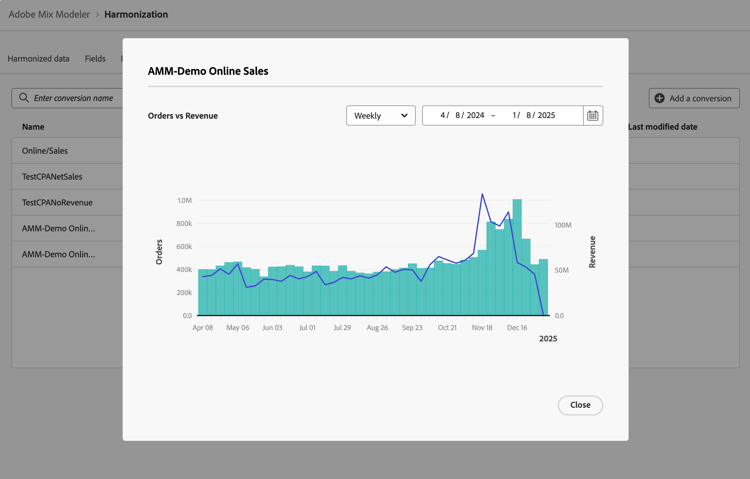The height and width of the screenshot is (479, 750).
Task: Click the Last modified date column header
Action: click(662, 127)
